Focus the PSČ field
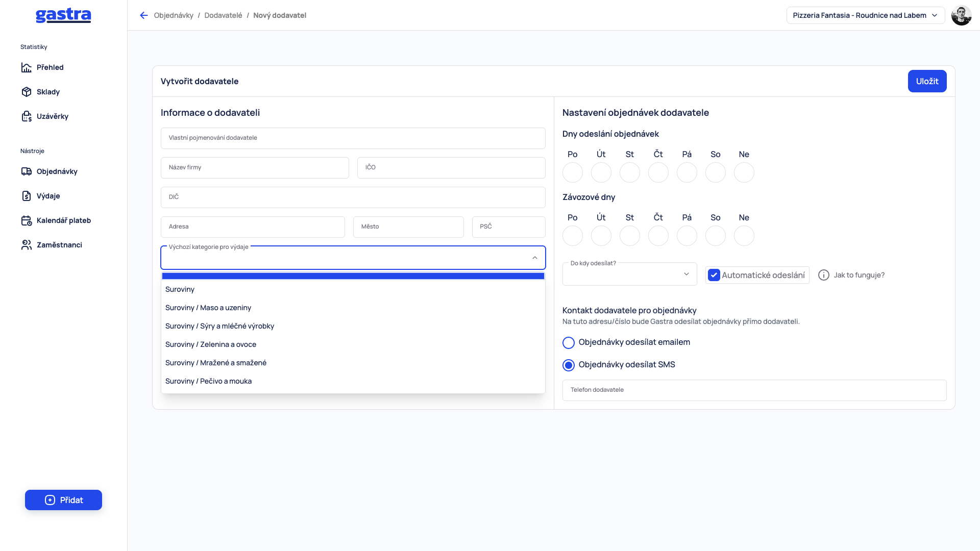The height and width of the screenshot is (551, 980). tap(508, 227)
